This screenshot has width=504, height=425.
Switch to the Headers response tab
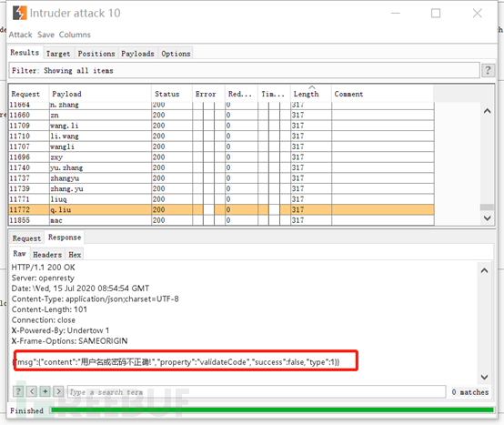[47, 255]
